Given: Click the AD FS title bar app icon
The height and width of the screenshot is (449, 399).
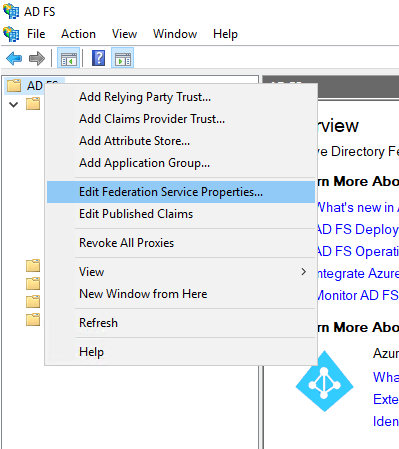Looking at the screenshot, I should click(x=11, y=11).
